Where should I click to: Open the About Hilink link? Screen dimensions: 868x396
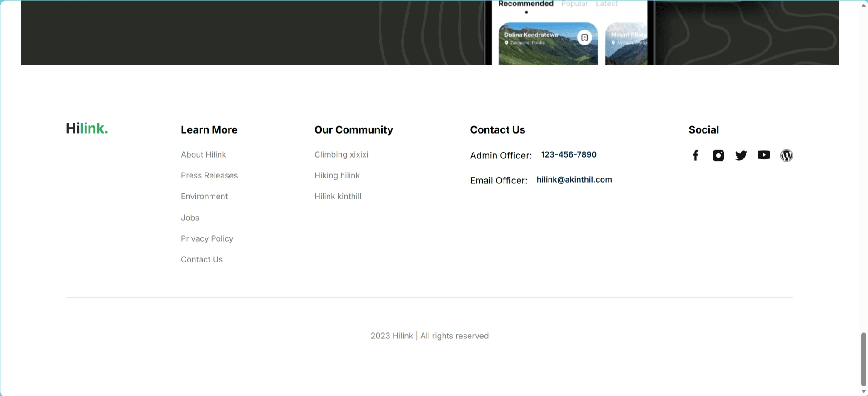[204, 154]
